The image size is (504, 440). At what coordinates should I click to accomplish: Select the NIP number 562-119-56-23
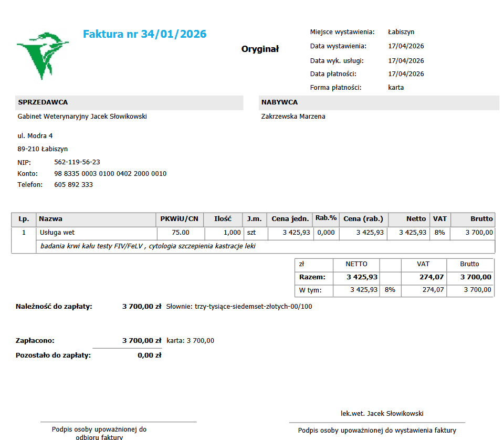(77, 162)
